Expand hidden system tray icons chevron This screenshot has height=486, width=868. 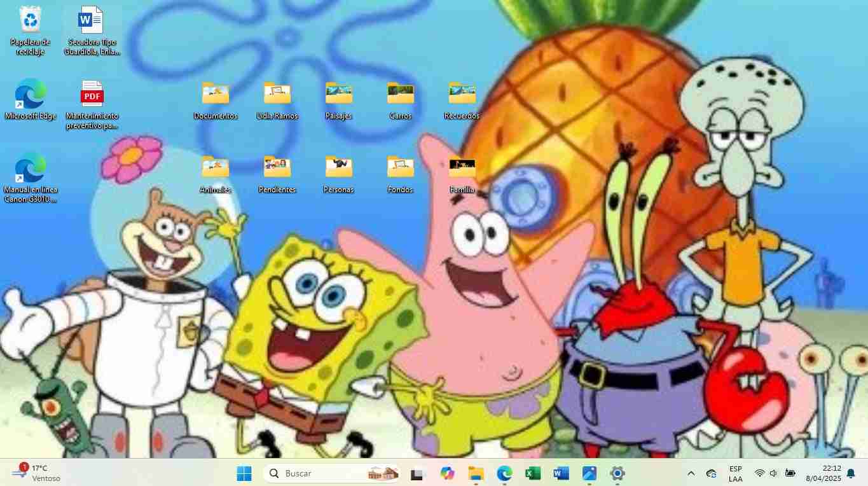(x=691, y=473)
